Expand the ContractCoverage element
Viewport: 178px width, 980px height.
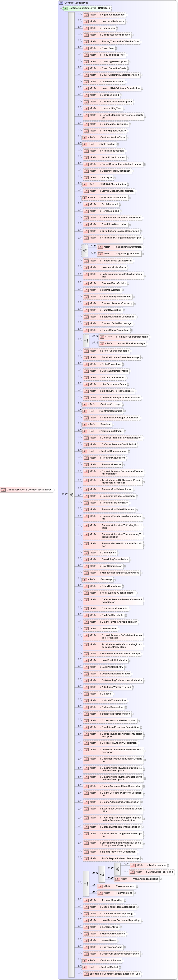124,405
